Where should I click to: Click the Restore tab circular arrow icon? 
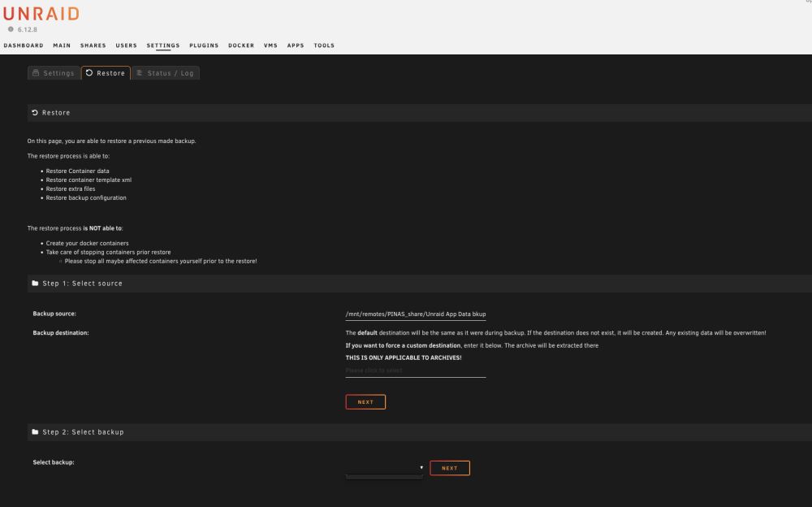tap(89, 72)
